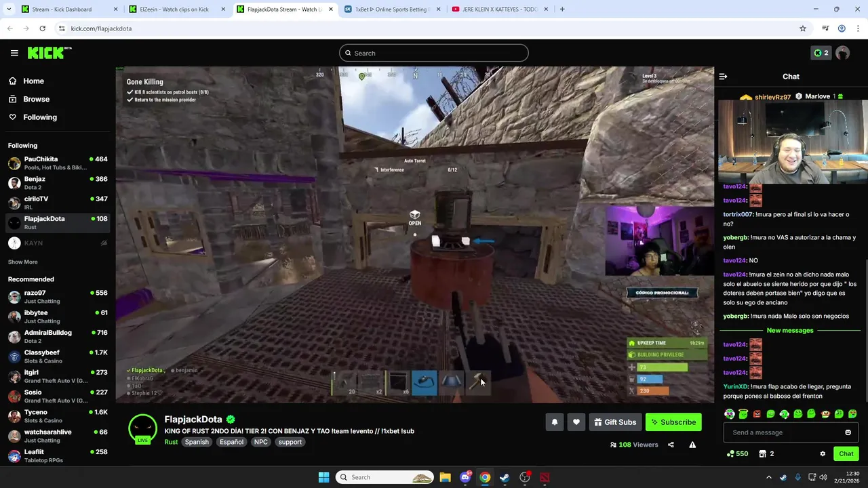Open user profile avatar menu
This screenshot has height=488, width=868.
coord(843,53)
